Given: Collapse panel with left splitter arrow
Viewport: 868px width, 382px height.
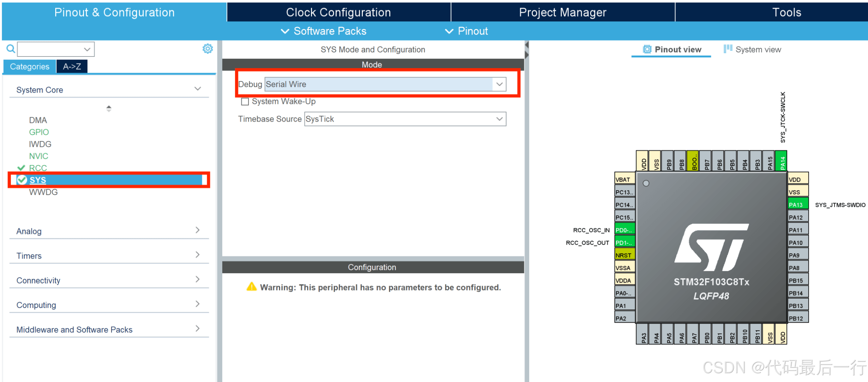Looking at the screenshot, I should pos(526,45).
